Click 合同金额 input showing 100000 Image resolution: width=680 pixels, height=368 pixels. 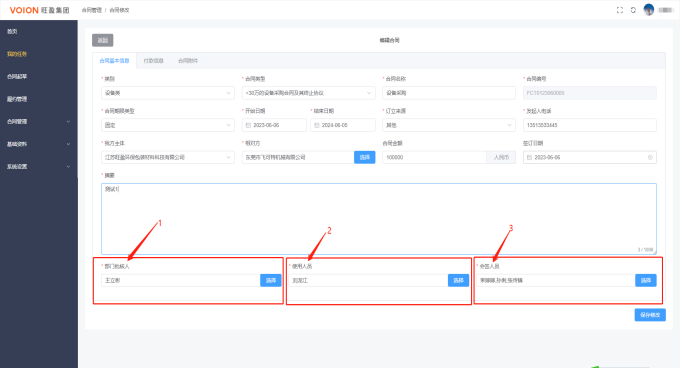[435, 157]
